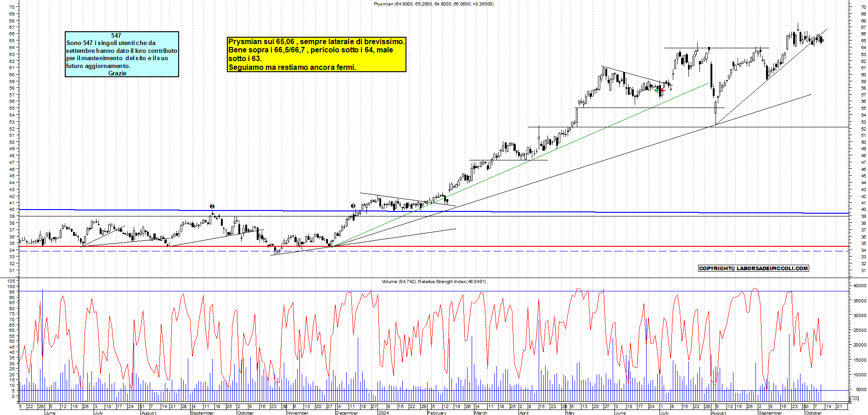Click the April month label
This screenshot has width=868, height=415.
coord(524,413)
